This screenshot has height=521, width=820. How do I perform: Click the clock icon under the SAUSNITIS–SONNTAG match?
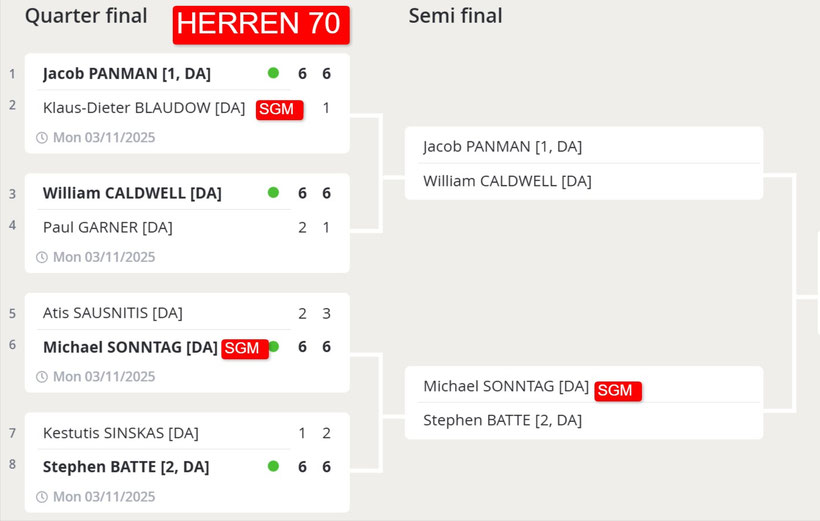[x=42, y=377]
